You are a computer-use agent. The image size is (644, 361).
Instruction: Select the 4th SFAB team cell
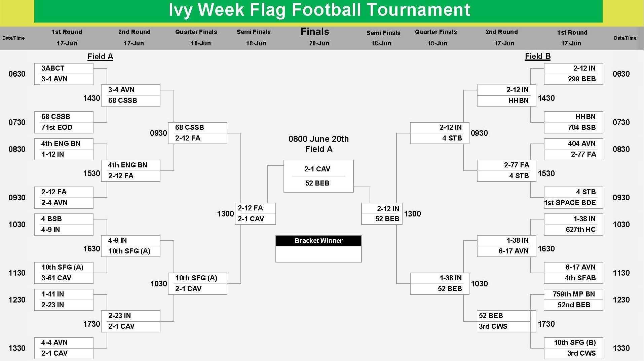tap(573, 278)
